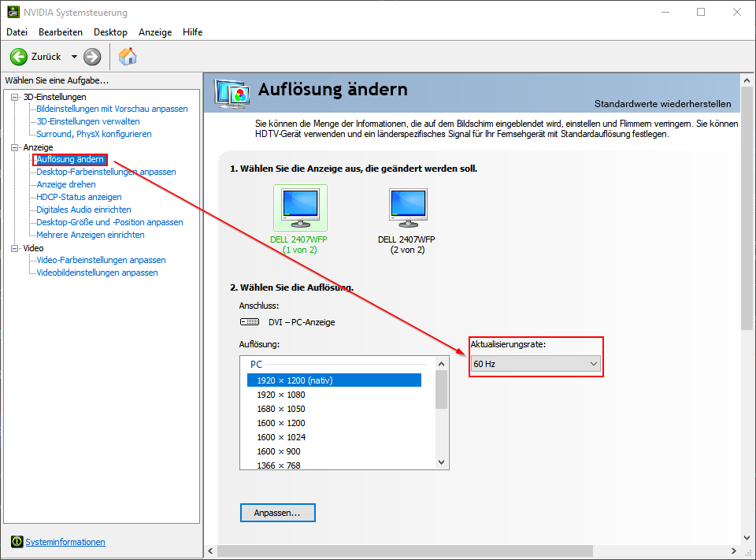Viewport: 756px width, 560px height.
Task: Open Videobildeinstellungen anpassen
Action: tap(98, 273)
